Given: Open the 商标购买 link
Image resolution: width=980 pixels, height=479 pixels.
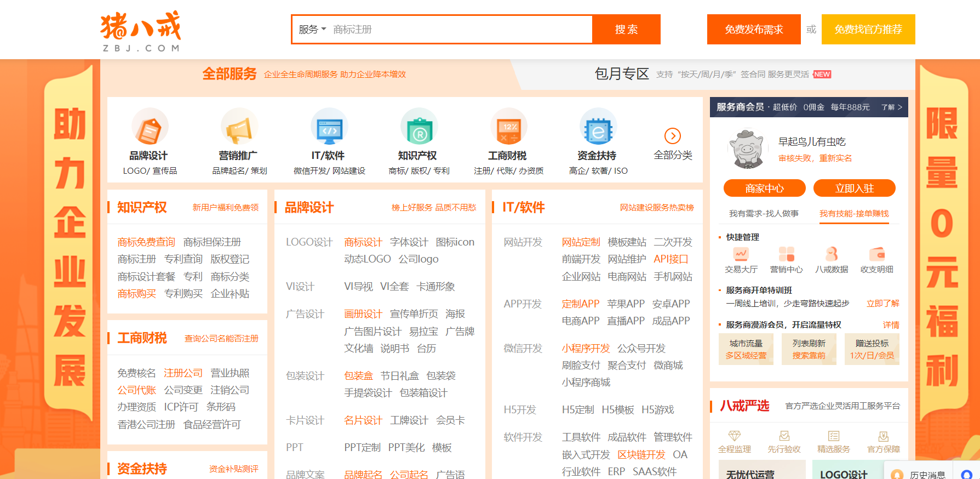Looking at the screenshot, I should tap(136, 293).
